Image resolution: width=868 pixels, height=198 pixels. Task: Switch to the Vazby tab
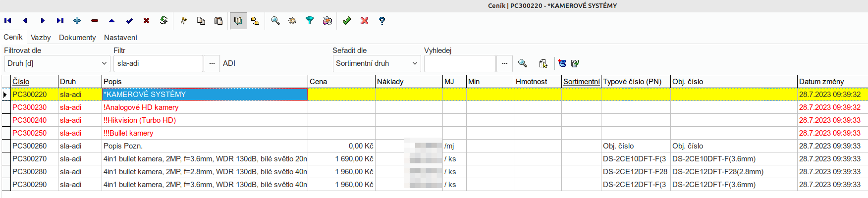41,38
